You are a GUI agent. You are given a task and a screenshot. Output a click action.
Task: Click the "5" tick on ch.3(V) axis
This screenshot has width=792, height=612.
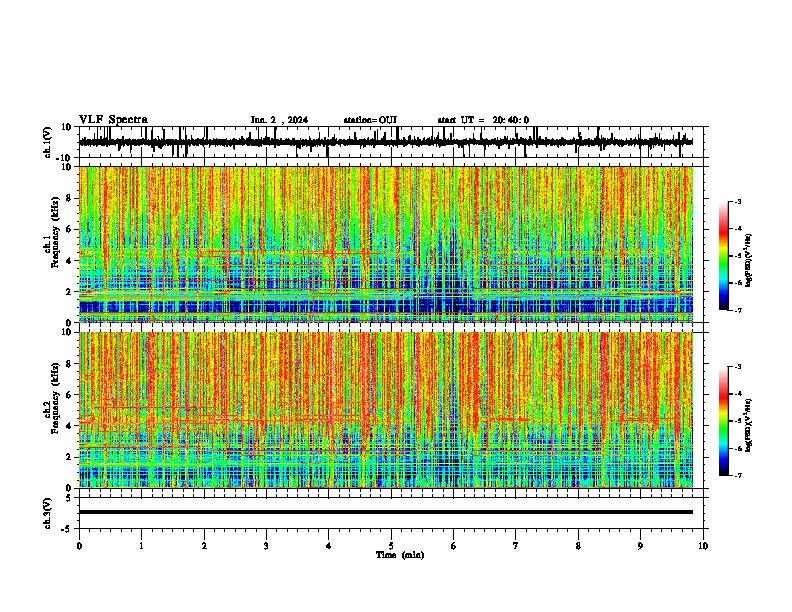pos(69,498)
